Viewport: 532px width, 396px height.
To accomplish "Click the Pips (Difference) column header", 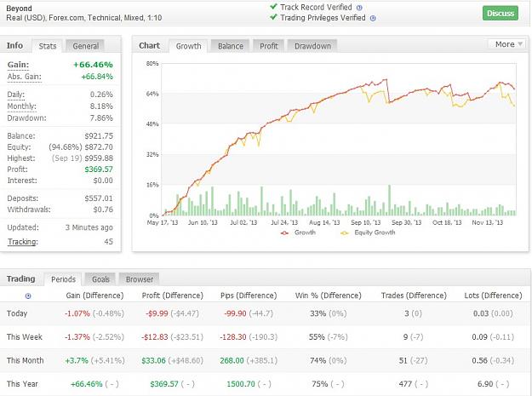I will tap(249, 296).
